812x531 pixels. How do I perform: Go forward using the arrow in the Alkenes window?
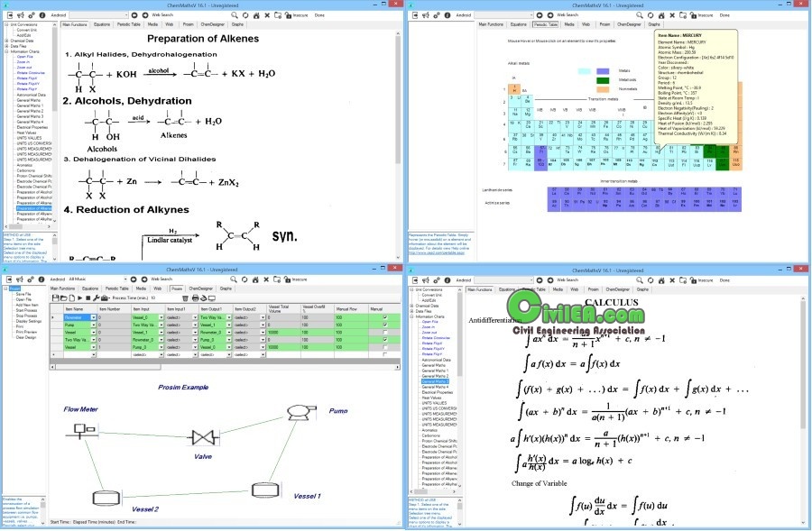145,15
